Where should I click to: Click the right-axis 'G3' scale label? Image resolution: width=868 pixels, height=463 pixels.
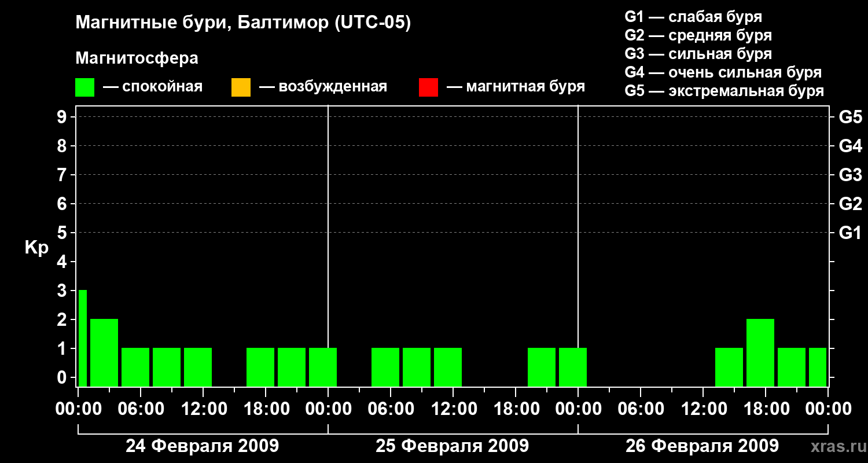point(851,175)
